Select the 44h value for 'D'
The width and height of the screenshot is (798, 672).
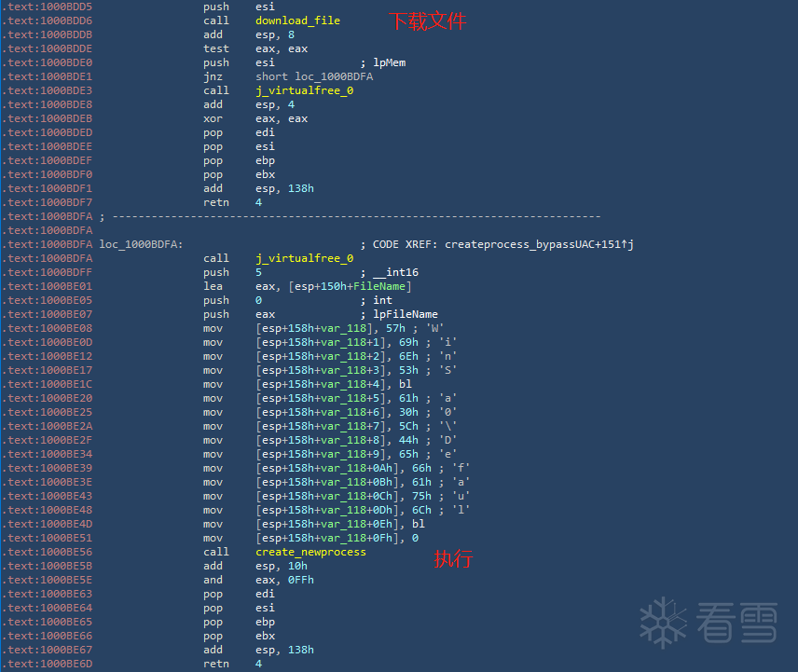pyautogui.click(x=408, y=441)
